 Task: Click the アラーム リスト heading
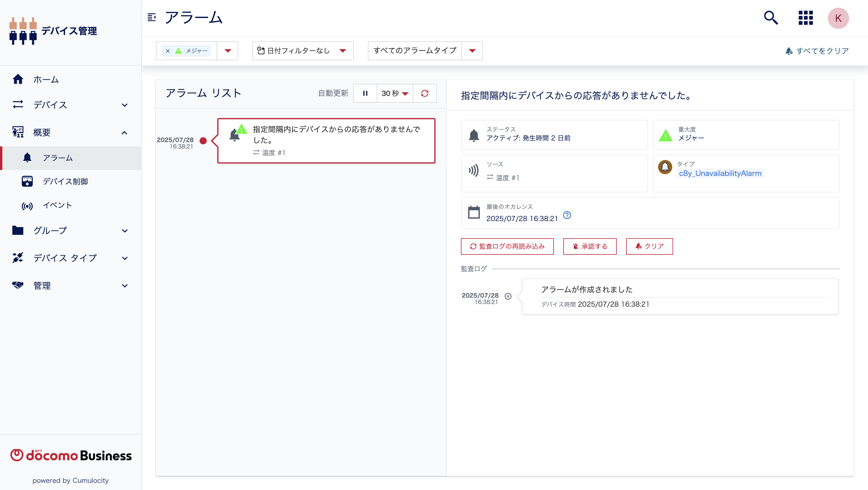pos(203,93)
